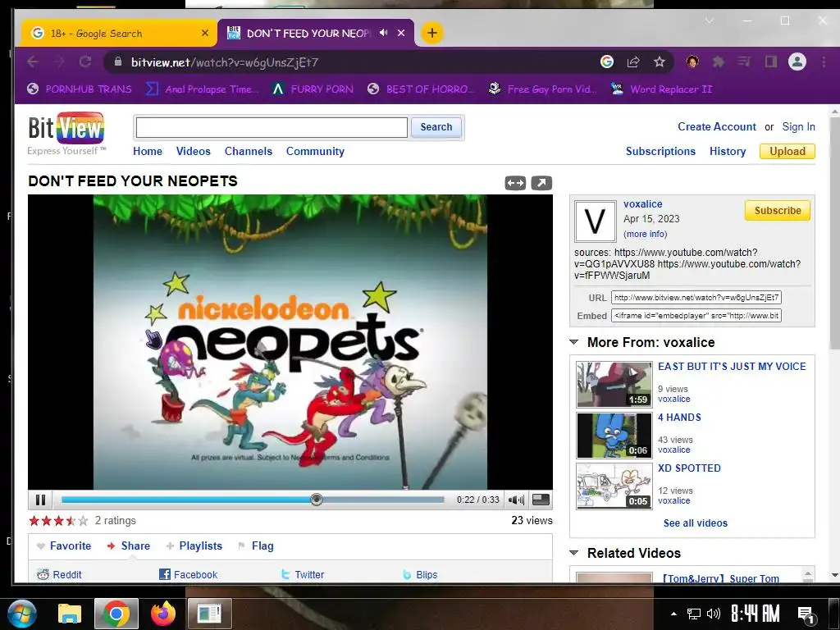Image resolution: width=840 pixels, height=630 pixels.
Task: Open Firefox from the taskbar
Action: pos(163,614)
